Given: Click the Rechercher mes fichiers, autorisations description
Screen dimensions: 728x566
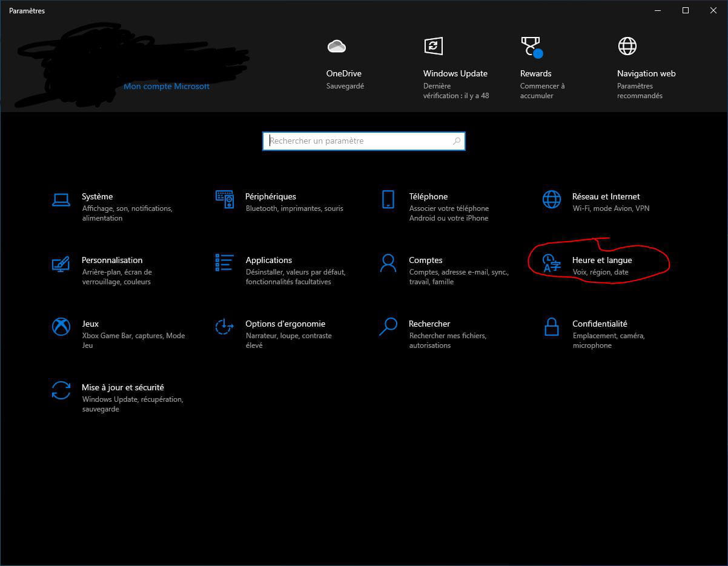Looking at the screenshot, I should click(448, 341).
